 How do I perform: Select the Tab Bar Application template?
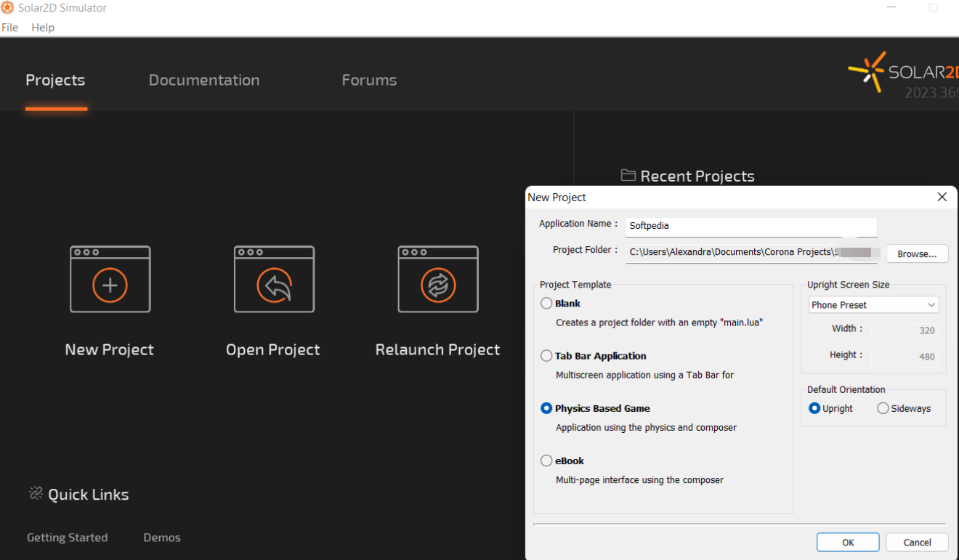(546, 356)
